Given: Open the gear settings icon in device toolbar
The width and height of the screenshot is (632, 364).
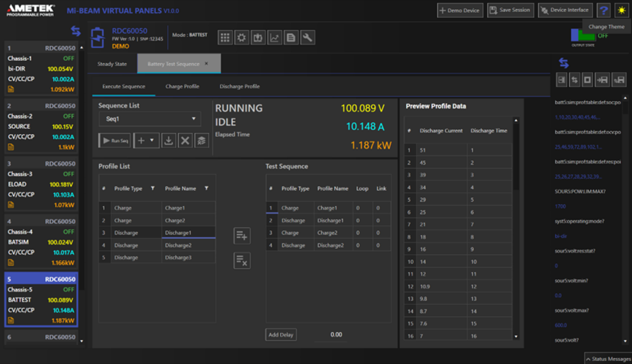Looking at the screenshot, I should [x=242, y=37].
